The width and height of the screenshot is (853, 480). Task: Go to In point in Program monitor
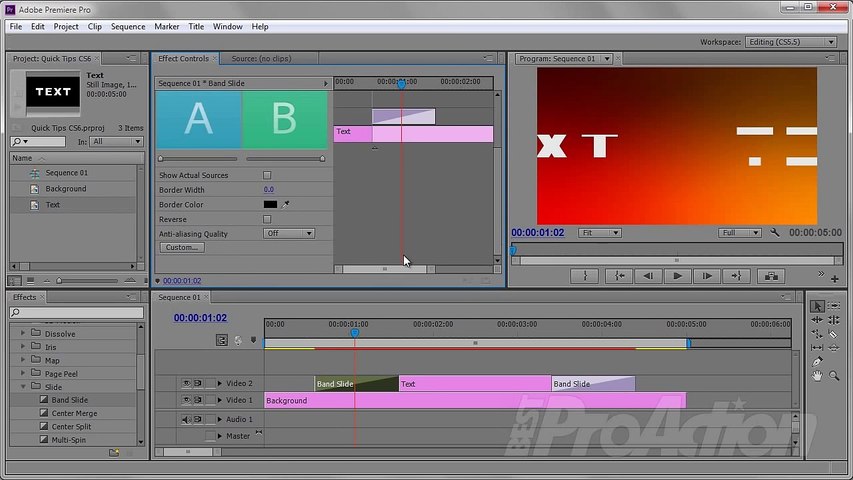pyautogui.click(x=619, y=276)
